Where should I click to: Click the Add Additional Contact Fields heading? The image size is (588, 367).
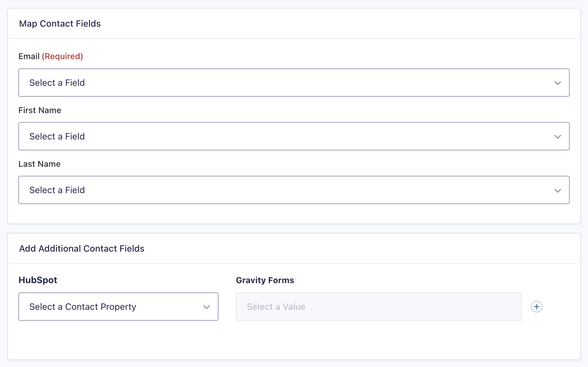[x=82, y=248]
